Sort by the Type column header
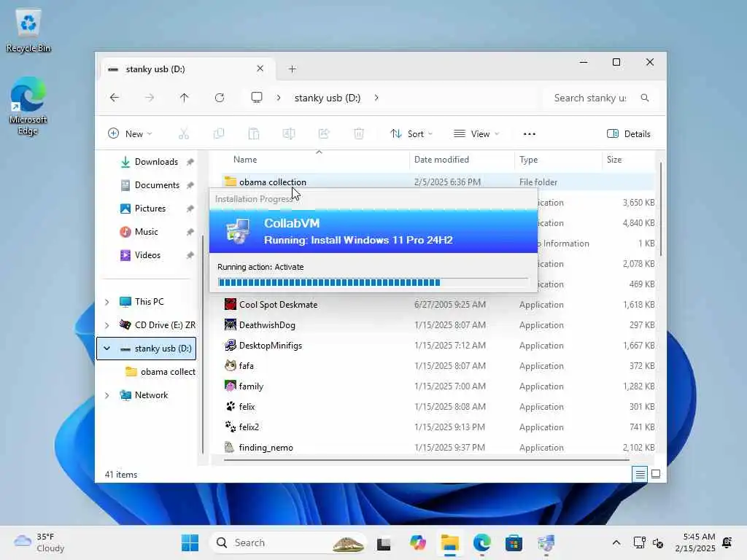The width and height of the screenshot is (747, 560). pyautogui.click(x=558, y=160)
